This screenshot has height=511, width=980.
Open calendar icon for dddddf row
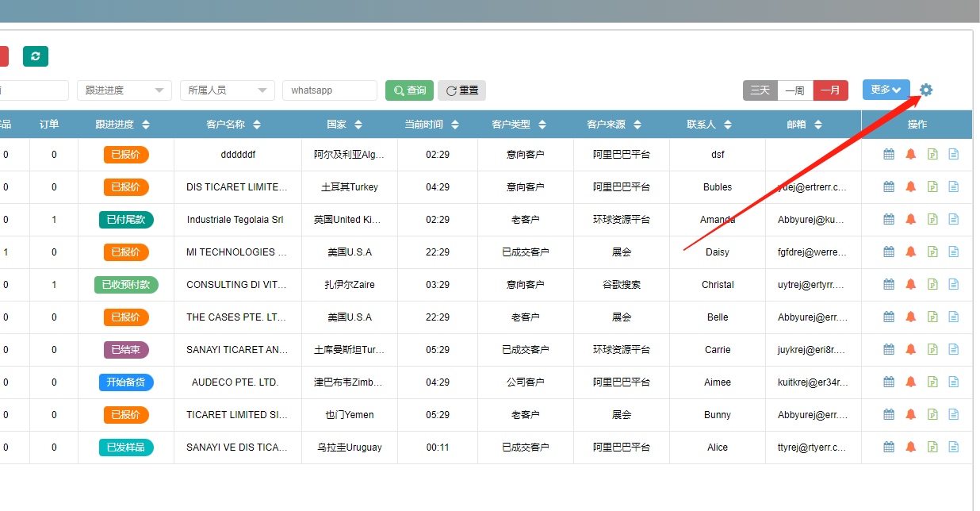[x=889, y=155]
